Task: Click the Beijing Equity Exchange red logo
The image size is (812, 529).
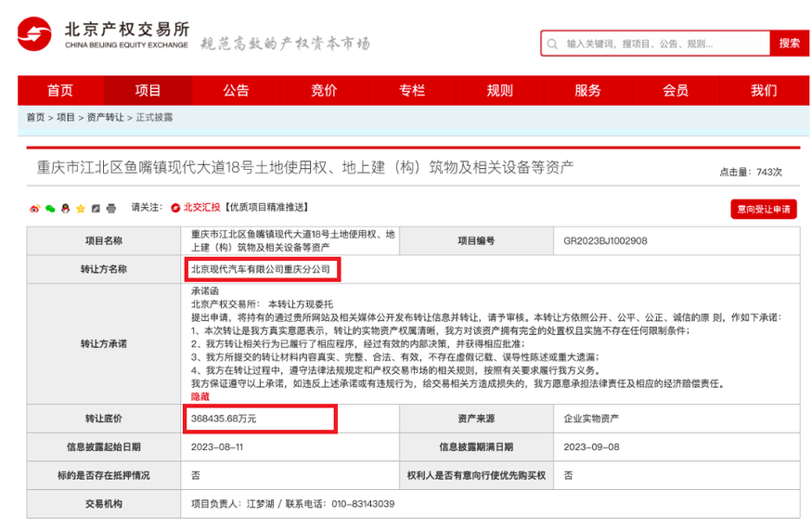Action: [x=34, y=34]
